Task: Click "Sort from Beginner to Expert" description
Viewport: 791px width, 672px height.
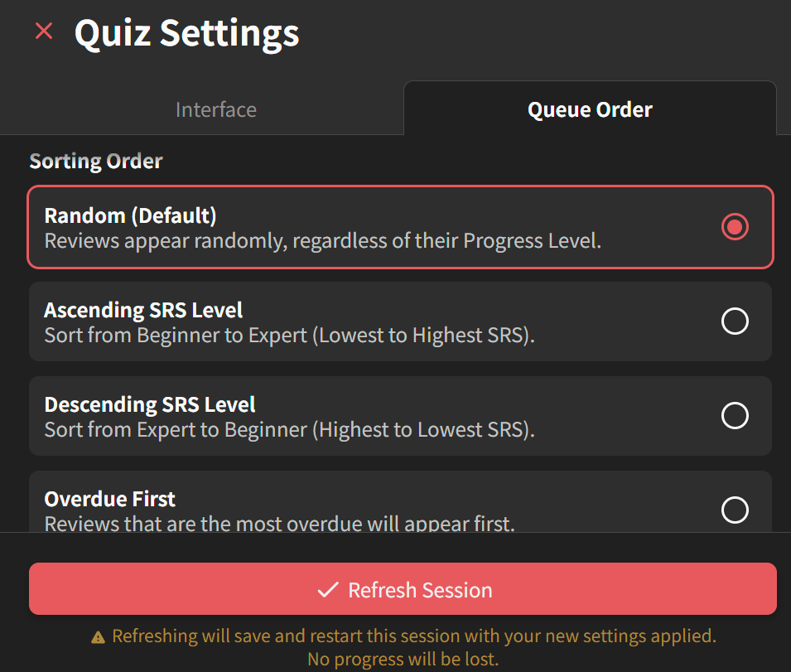Action: coord(290,335)
